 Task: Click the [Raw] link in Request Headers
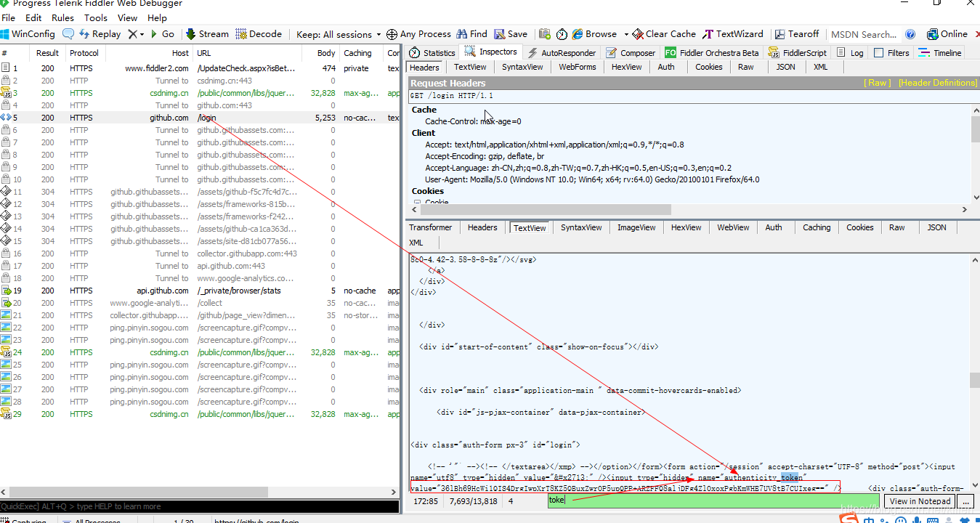pos(878,83)
